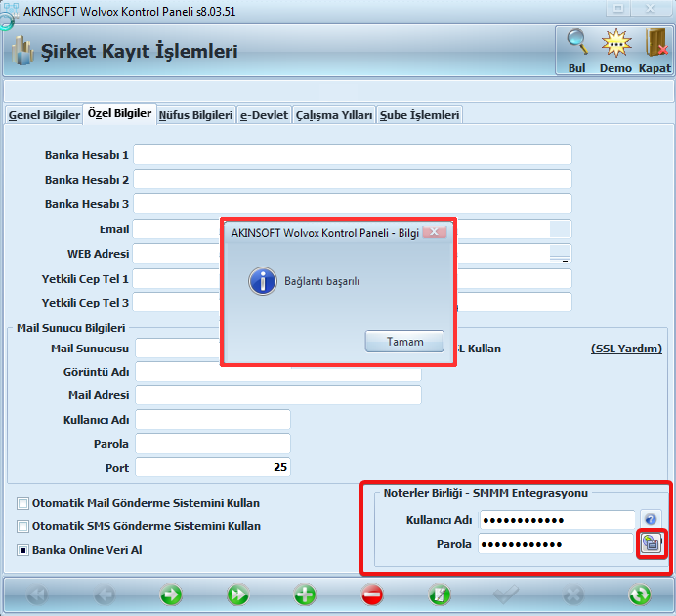The height and width of the screenshot is (616, 676).
Task: Switch to Genel Bilgiler tab
Action: [x=44, y=115]
